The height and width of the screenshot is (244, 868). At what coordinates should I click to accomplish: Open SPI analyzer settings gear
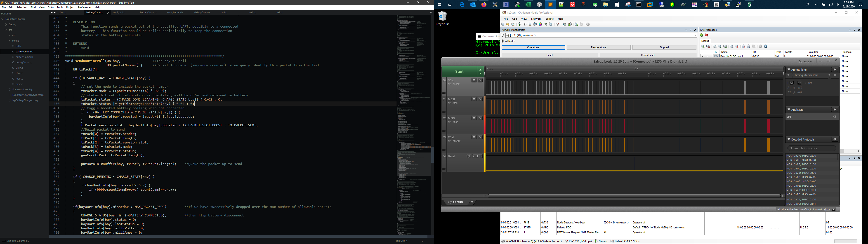pyautogui.click(x=835, y=117)
